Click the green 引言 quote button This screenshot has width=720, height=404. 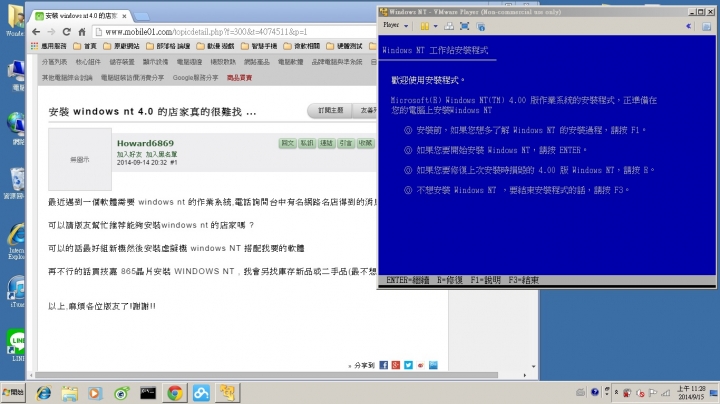(x=346, y=143)
